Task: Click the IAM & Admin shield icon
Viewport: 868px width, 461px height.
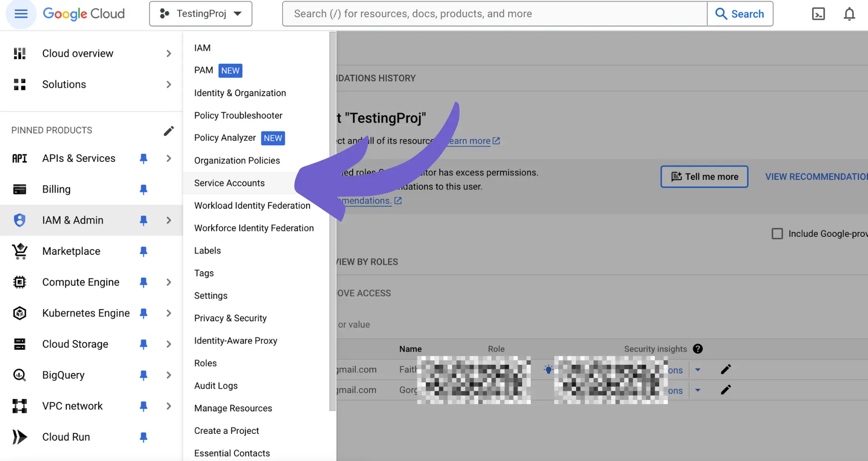Action: pos(19,220)
